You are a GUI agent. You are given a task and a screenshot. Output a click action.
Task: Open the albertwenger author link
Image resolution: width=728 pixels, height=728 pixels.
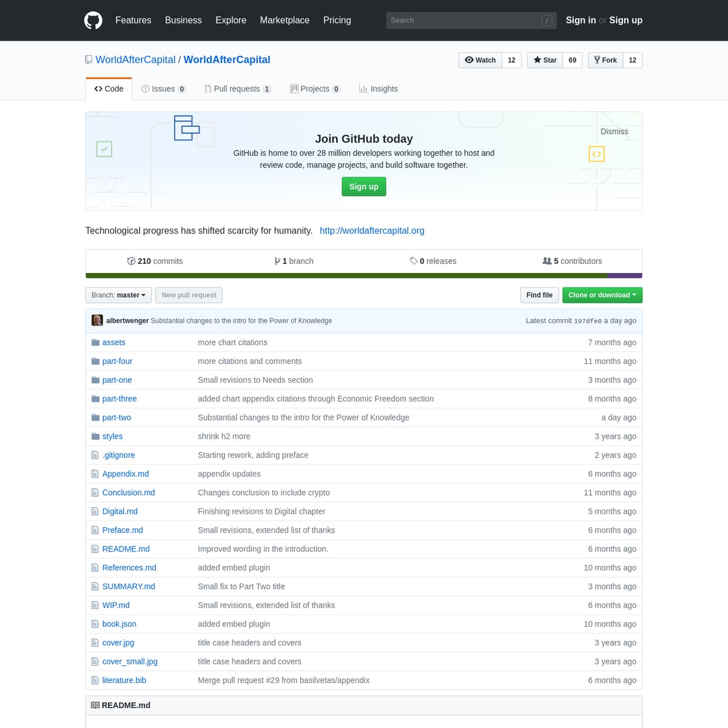pyautogui.click(x=127, y=320)
